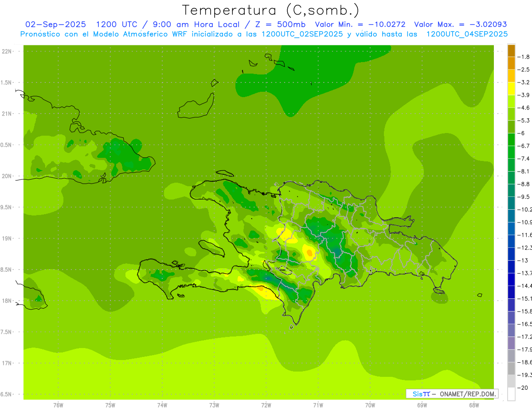Click the 22N latitude axis label

tap(8, 51)
